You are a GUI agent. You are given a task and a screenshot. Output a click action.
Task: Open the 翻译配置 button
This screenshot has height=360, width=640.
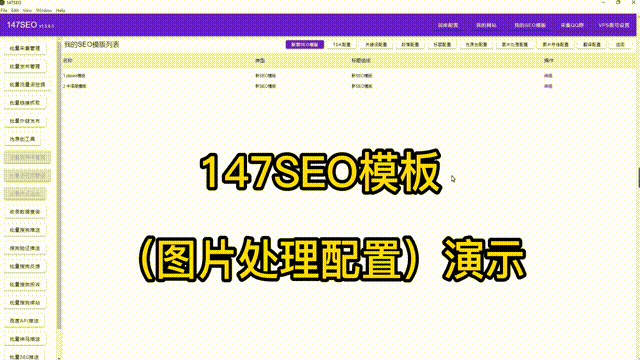[591, 44]
